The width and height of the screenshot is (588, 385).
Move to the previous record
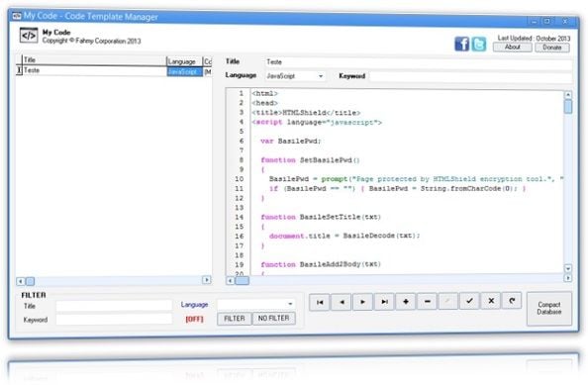342,302
